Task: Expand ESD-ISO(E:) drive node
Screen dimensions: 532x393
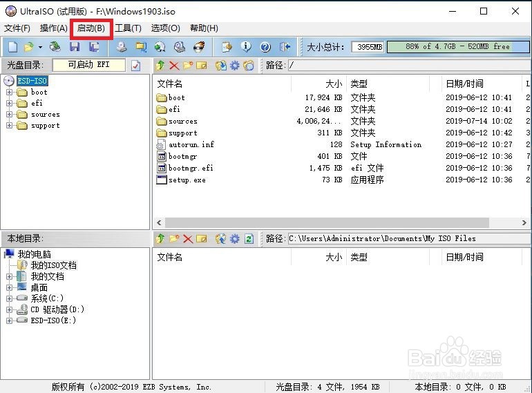Action: tap(9, 320)
